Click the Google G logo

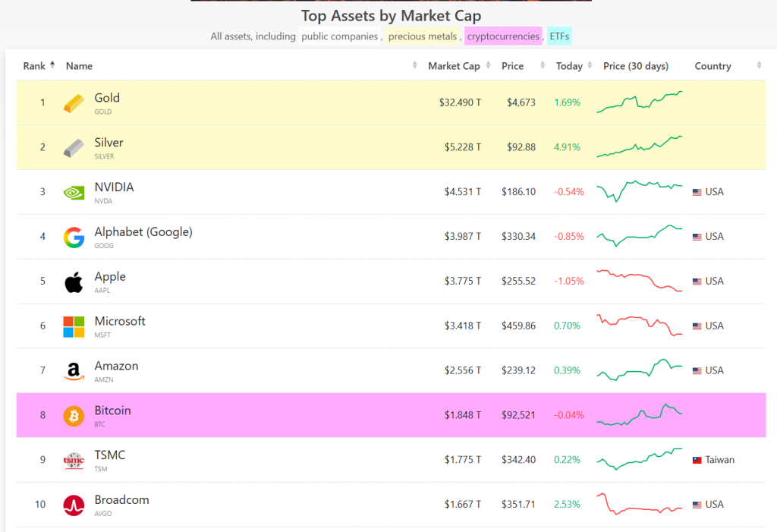click(74, 238)
